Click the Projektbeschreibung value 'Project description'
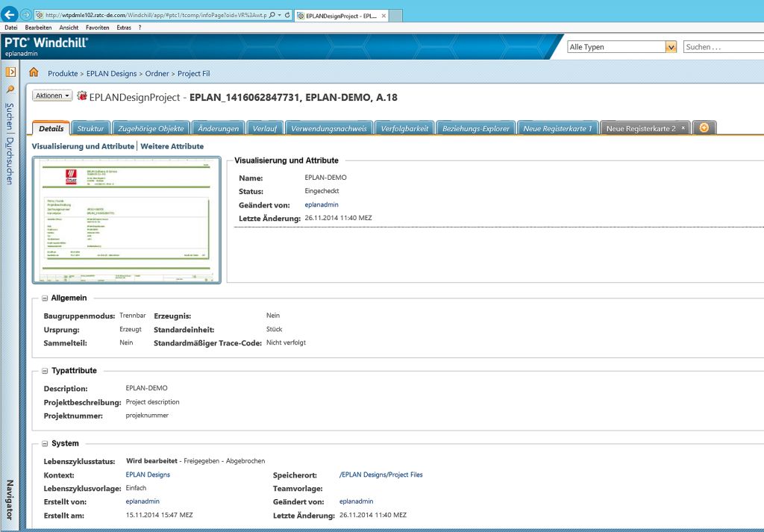Image resolution: width=764 pixels, height=532 pixels. click(x=152, y=402)
